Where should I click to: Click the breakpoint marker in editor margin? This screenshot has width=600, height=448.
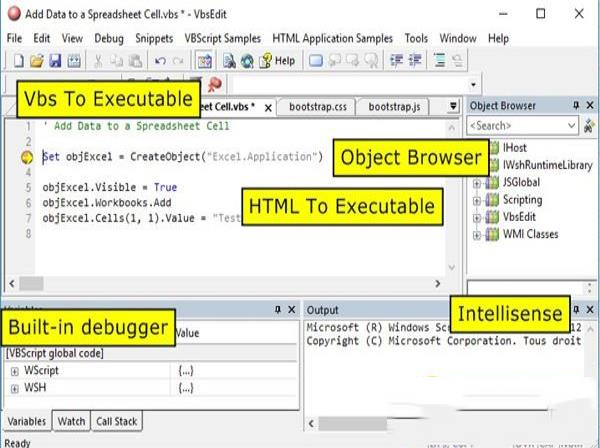26,157
